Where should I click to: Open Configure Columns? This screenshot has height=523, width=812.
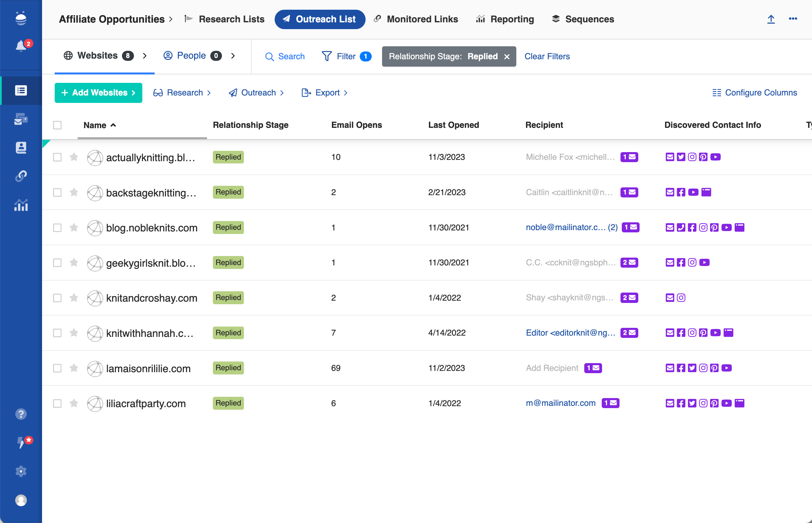755,93
